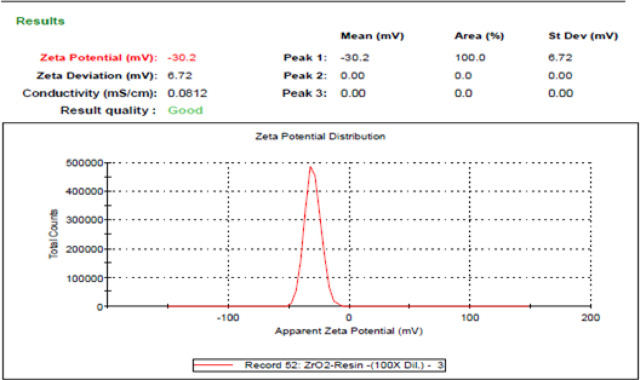Select the Zeta Potential (mV) red label

coord(98,58)
